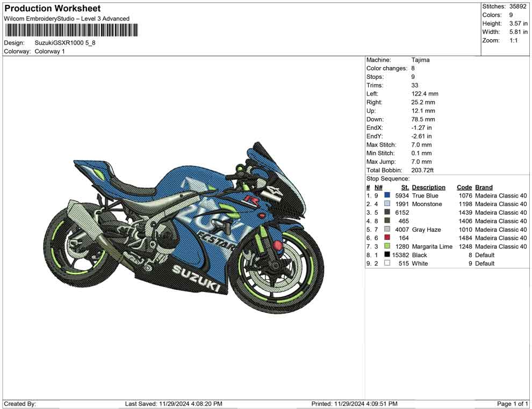The height and width of the screenshot is (409, 532).
Task: Click the Max Stitch value '7.0 mm'
Action: 421,145
